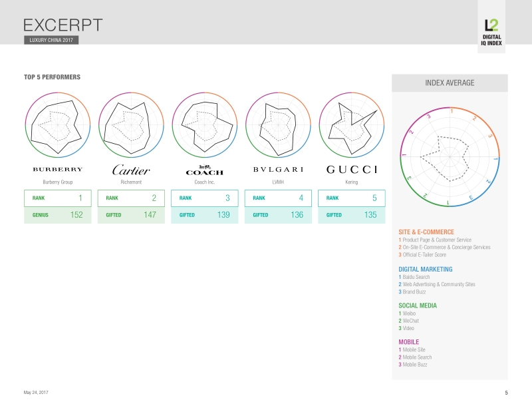The height and width of the screenshot is (412, 532).
Task: Click the Rank 5 box
Action: [x=352, y=198]
